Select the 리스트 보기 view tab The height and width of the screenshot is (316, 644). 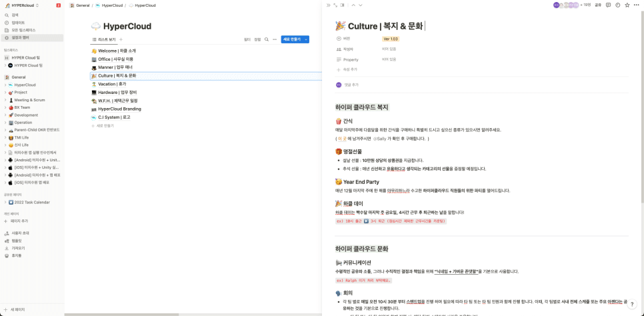click(103, 39)
